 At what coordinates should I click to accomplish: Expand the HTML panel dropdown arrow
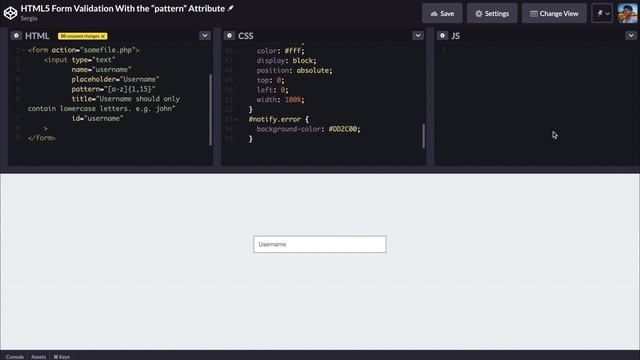click(x=205, y=36)
